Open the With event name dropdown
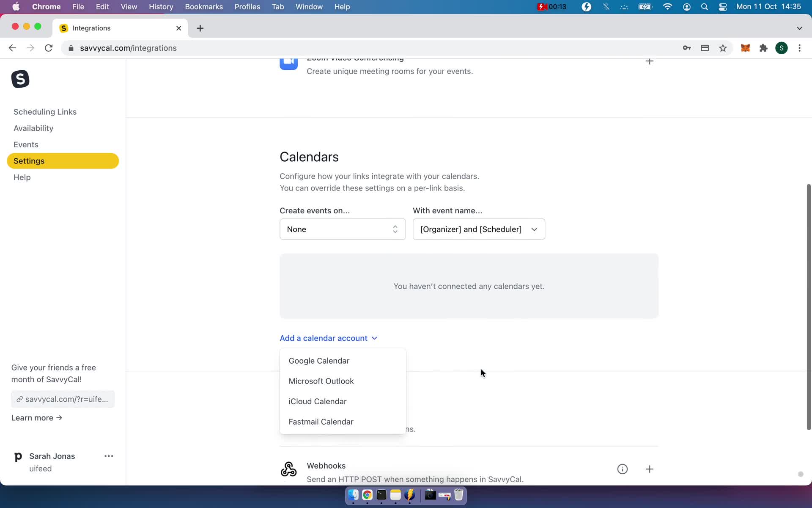Image resolution: width=812 pixels, height=508 pixels. tap(478, 229)
